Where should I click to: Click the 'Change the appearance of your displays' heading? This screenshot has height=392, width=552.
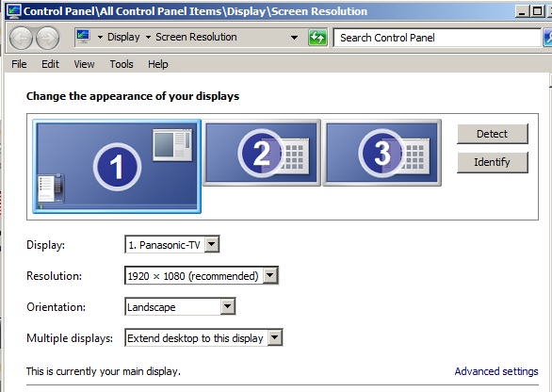click(x=133, y=96)
